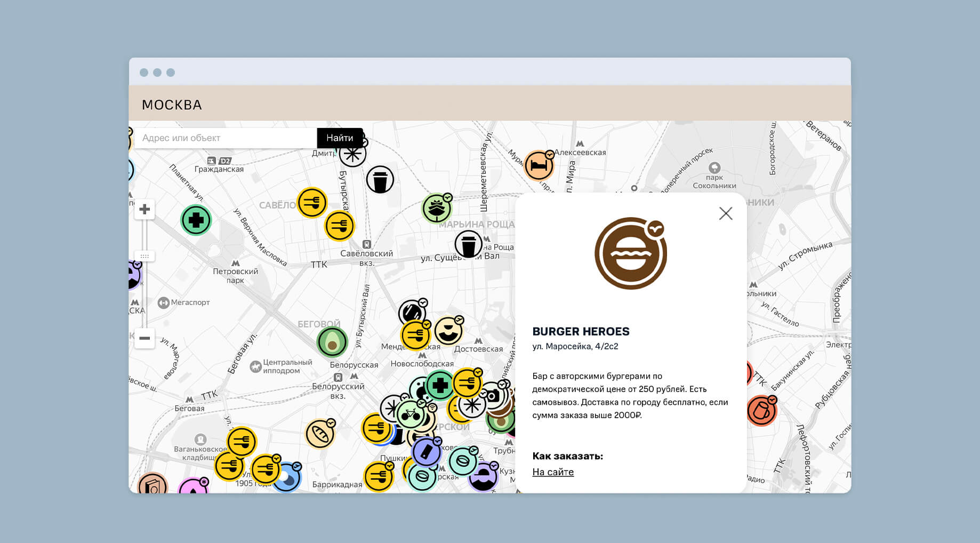Select the camera marker near the info card
Screen dimensions: 980x543
tap(493, 396)
